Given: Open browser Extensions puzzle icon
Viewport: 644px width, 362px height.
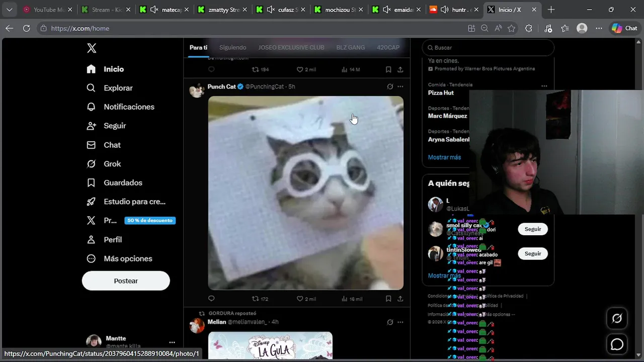Looking at the screenshot, I should pos(528,28).
